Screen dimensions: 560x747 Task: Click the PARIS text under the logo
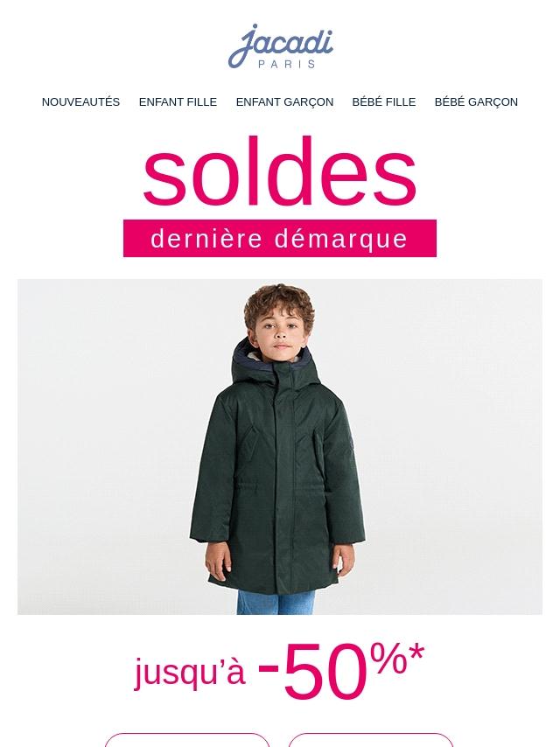coord(287,64)
